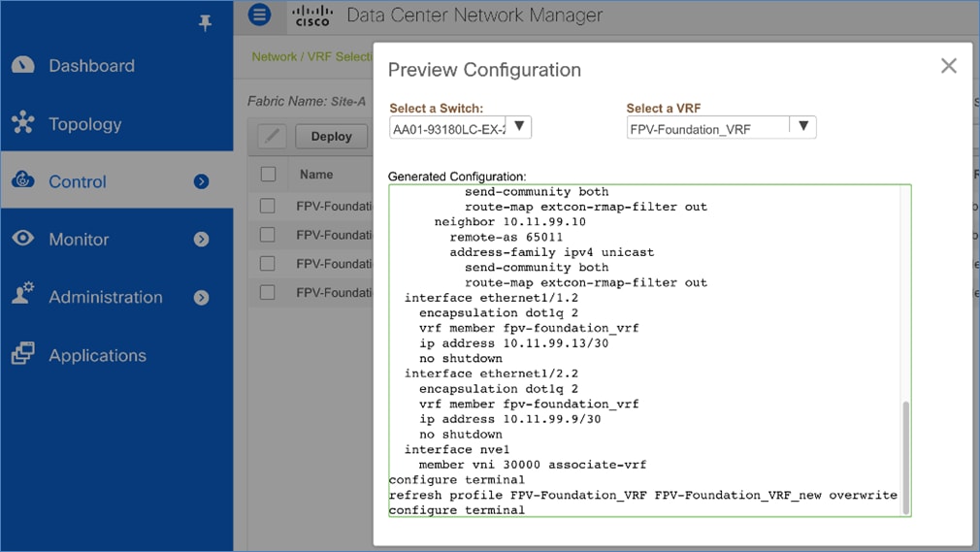The image size is (980, 552).
Task: Expand the Monitor submenu arrow
Action: [201, 240]
